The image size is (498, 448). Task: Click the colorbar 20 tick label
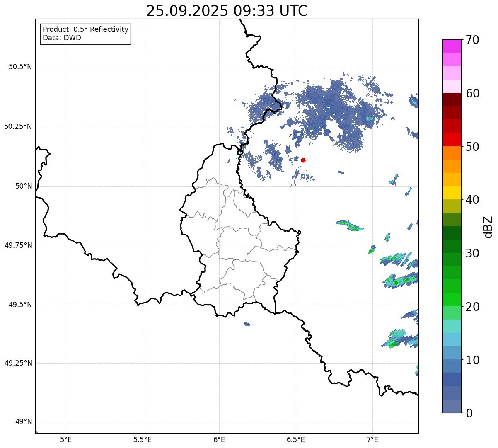coord(472,307)
